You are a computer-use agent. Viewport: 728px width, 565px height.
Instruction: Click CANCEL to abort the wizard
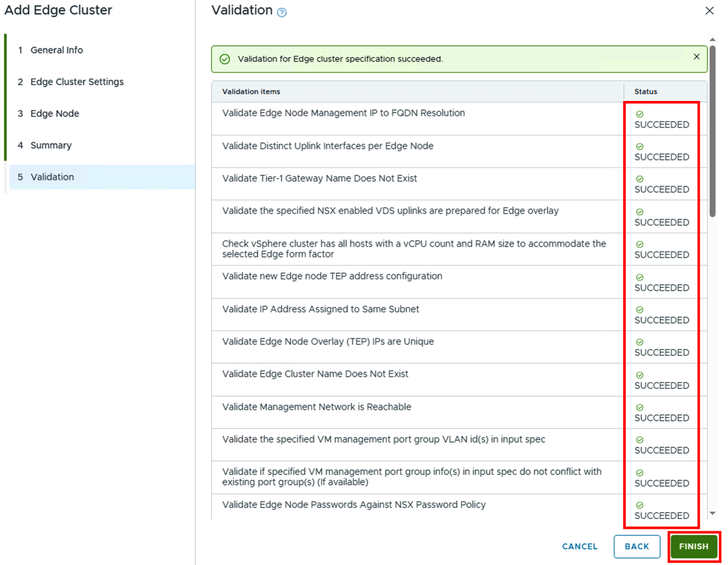click(x=580, y=546)
